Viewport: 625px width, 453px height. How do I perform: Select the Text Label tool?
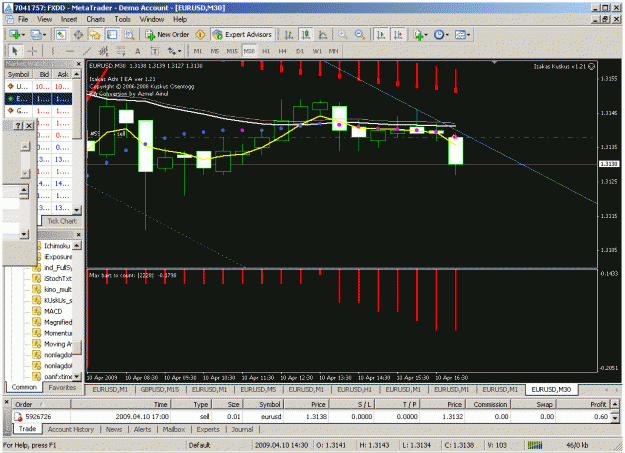click(x=155, y=51)
